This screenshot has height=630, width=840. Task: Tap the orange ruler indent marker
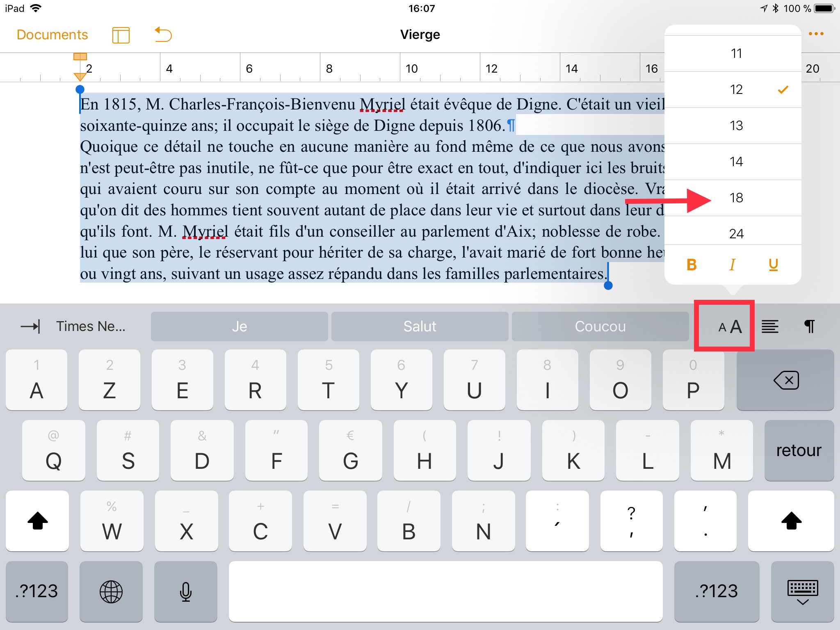(x=80, y=76)
